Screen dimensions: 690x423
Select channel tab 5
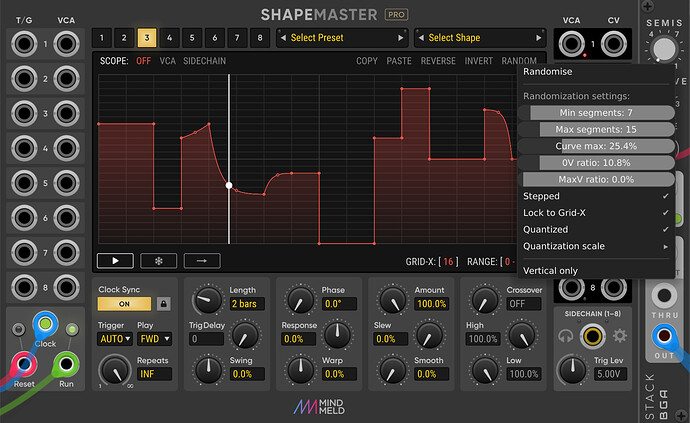tap(192, 38)
